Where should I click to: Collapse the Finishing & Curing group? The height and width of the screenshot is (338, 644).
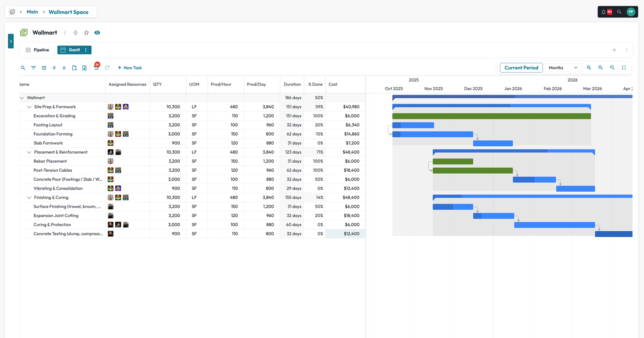click(x=29, y=198)
